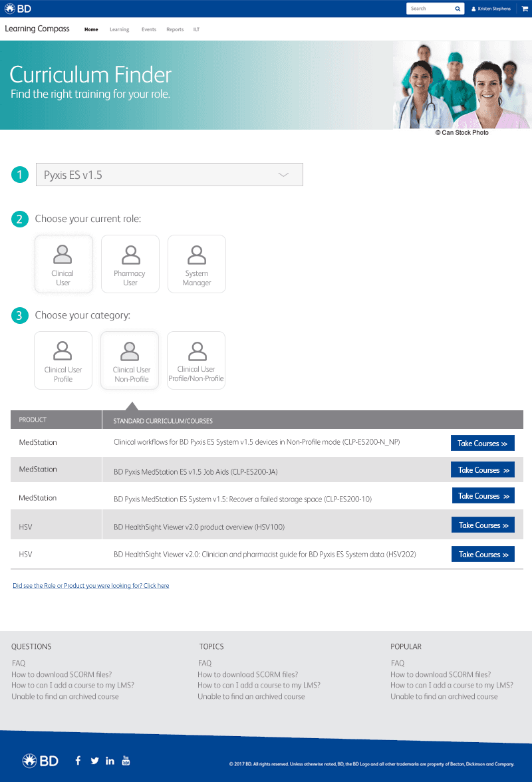Choose Clinical User Profile category card

pyautogui.click(x=63, y=360)
